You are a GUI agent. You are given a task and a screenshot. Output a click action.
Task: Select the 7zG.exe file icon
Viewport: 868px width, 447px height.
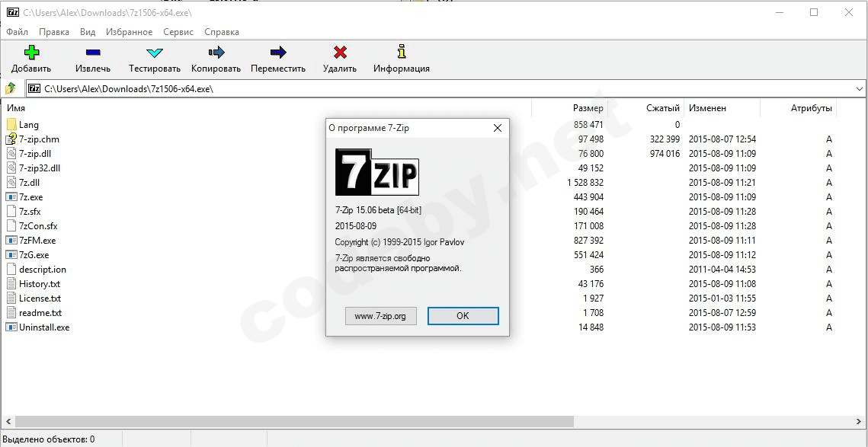click(11, 255)
